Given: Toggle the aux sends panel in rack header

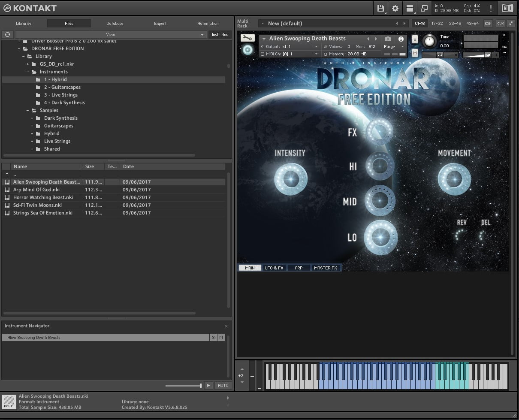Looking at the screenshot, I should click(x=501, y=24).
